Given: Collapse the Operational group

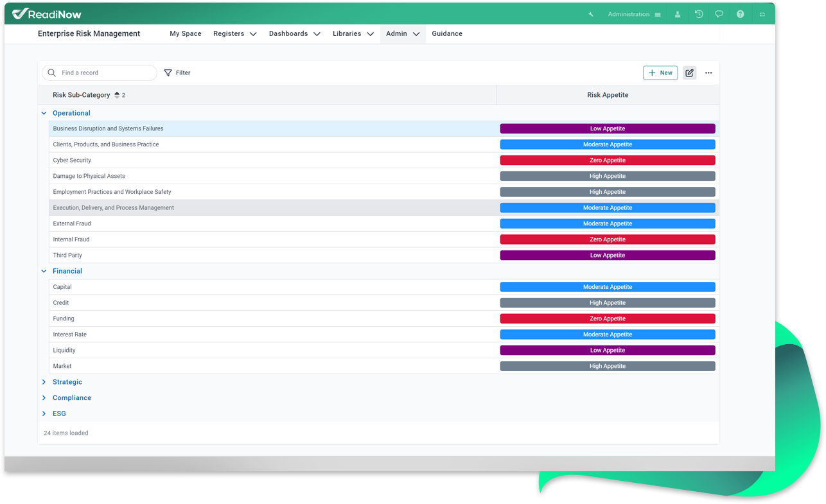Looking at the screenshot, I should 44,113.
